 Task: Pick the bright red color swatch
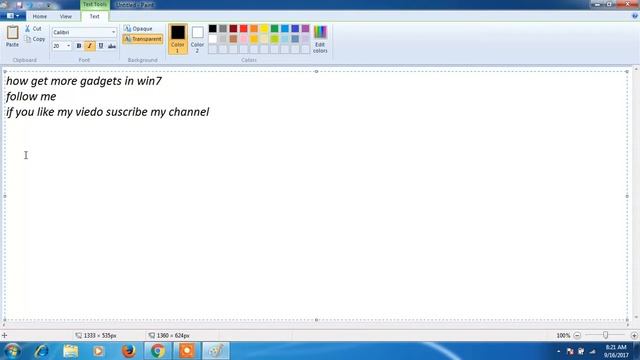[x=244, y=29]
